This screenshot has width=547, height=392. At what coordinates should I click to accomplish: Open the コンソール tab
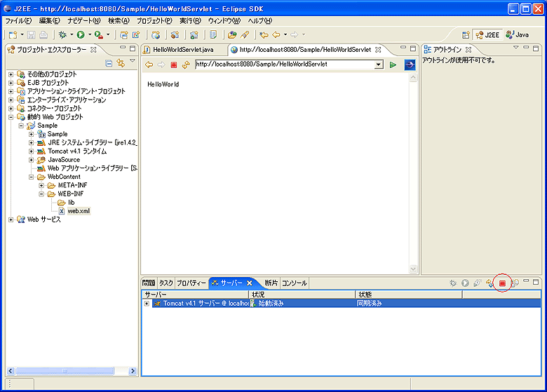point(294,283)
